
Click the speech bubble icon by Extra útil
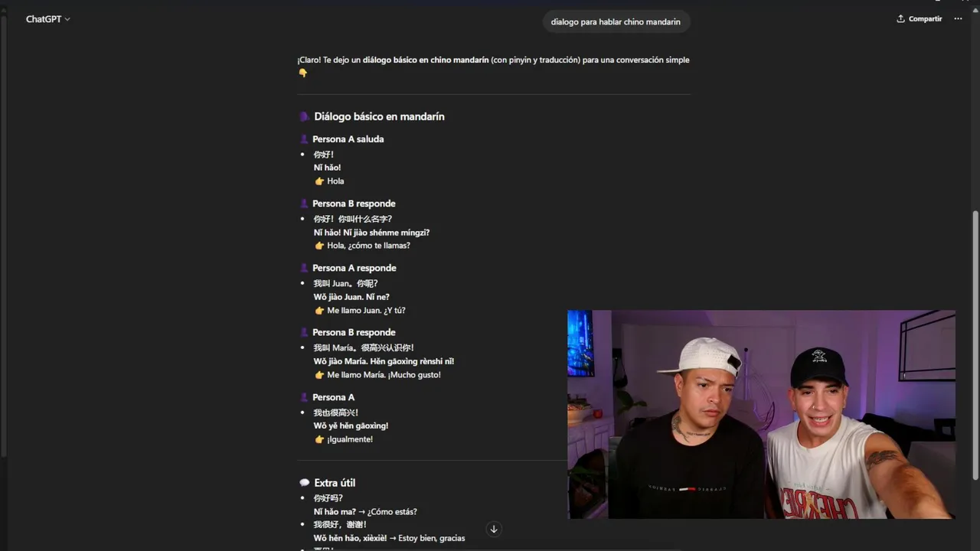coord(304,483)
